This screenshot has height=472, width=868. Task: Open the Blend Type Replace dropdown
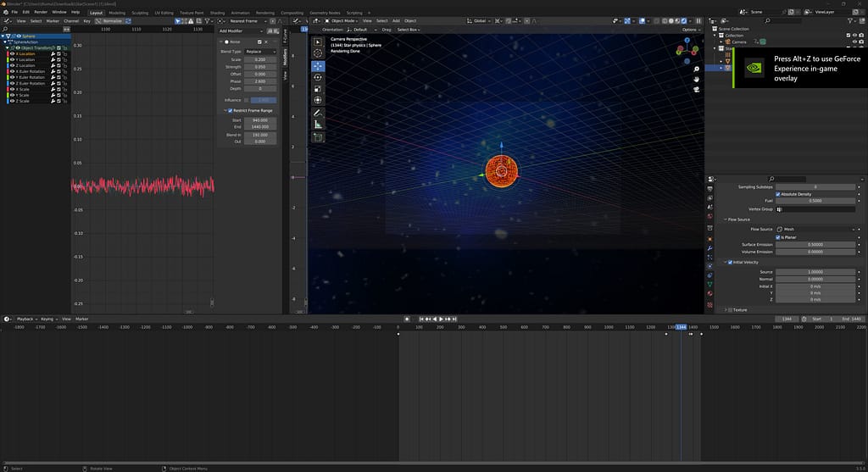pos(259,52)
